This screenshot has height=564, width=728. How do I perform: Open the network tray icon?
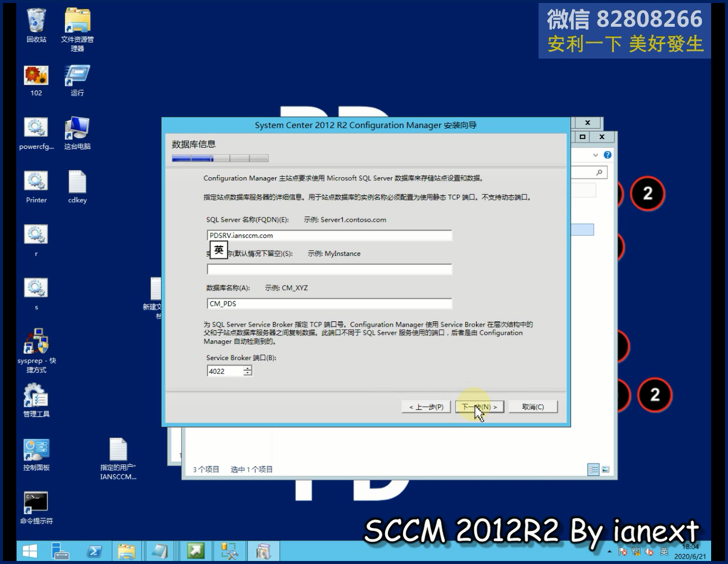637,551
